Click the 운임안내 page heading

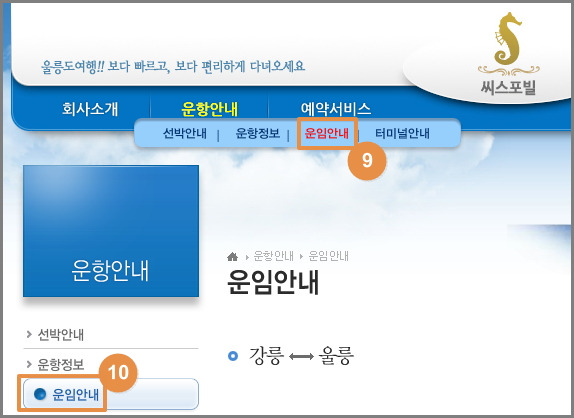[x=273, y=282]
